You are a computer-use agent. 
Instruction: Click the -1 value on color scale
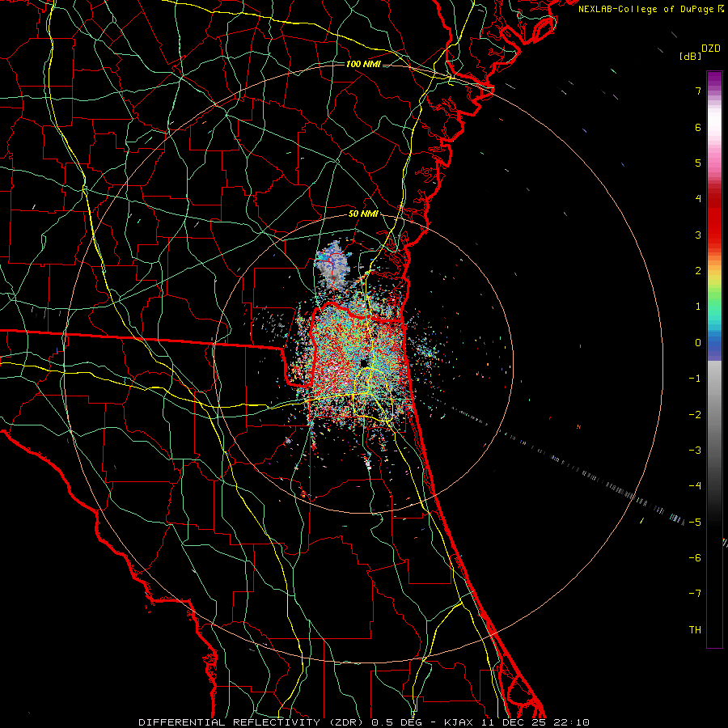coord(695,379)
